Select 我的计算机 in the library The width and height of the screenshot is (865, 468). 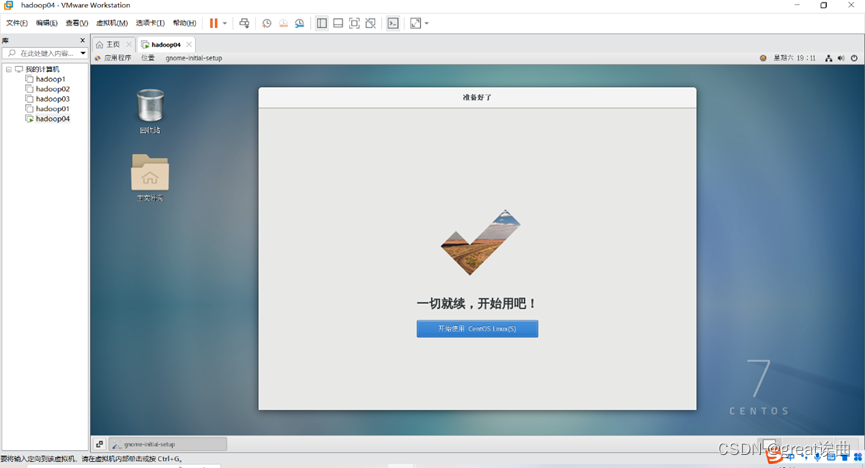(x=42, y=70)
